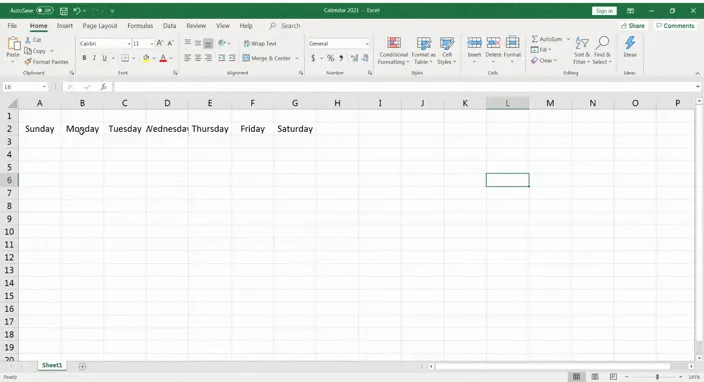Click the Name Box showing L6

(x=25, y=87)
